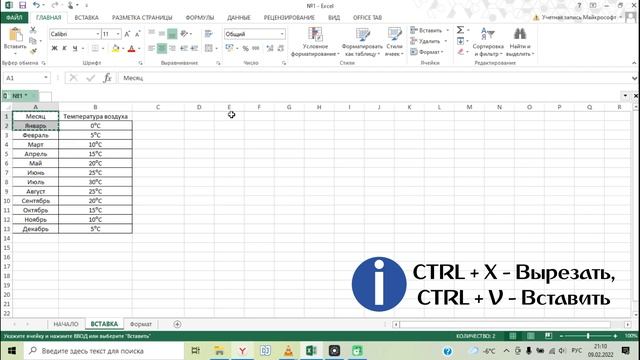Collapse the ribbon with the chevron

(634, 63)
